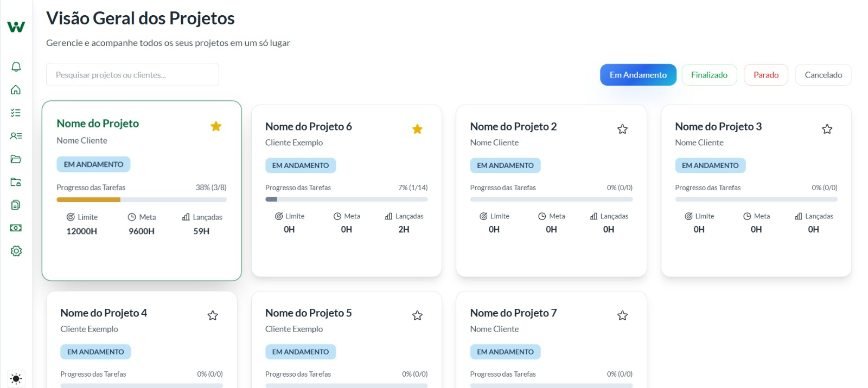
Task: Click EM ANDAMENTO badge on Projeto 2
Action: [505, 165]
